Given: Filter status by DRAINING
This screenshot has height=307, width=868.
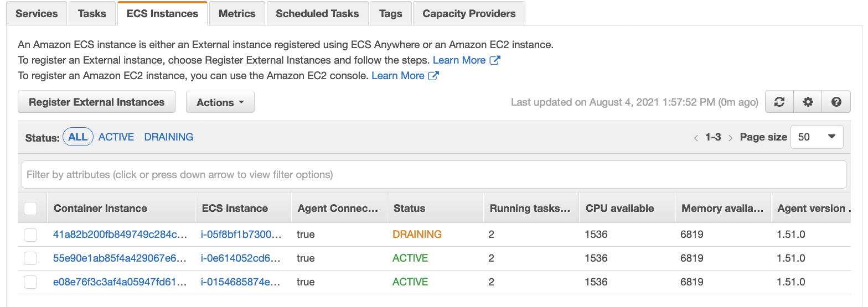Looking at the screenshot, I should pos(169,137).
